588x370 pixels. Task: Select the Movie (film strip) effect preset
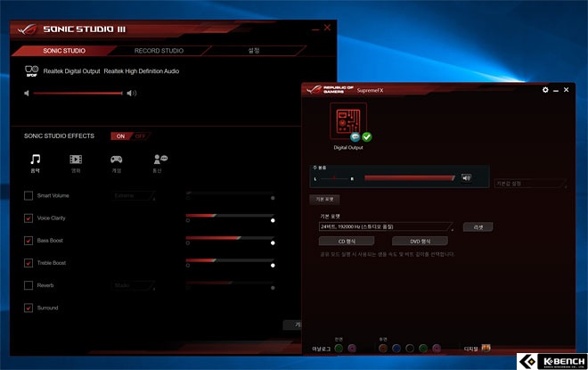pos(76,160)
